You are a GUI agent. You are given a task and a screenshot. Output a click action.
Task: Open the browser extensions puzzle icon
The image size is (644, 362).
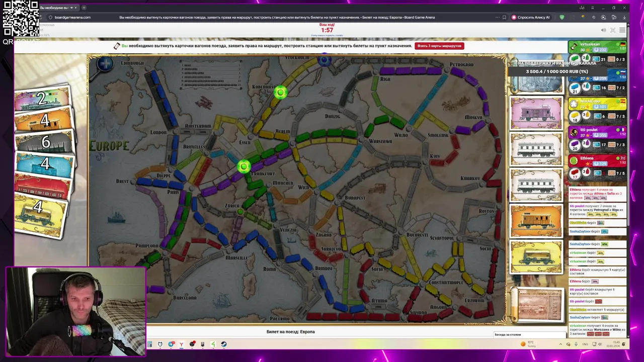click(x=614, y=17)
